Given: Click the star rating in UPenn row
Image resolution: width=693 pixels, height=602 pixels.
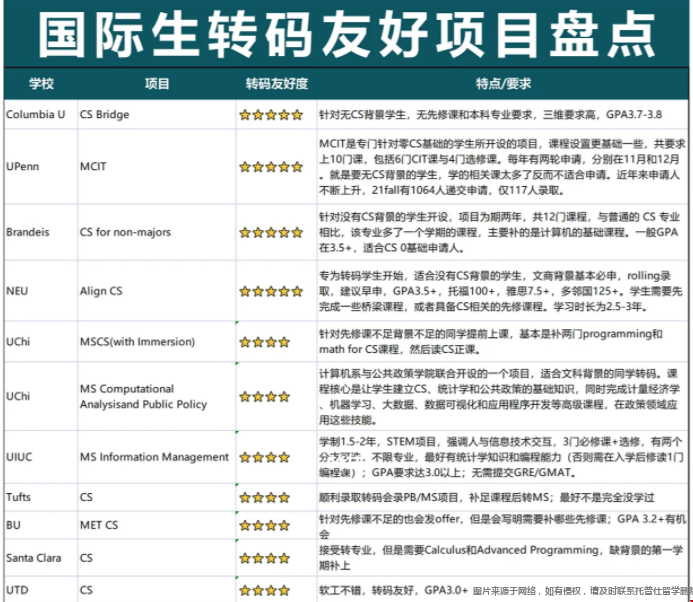Looking at the screenshot, I should pos(271,167).
